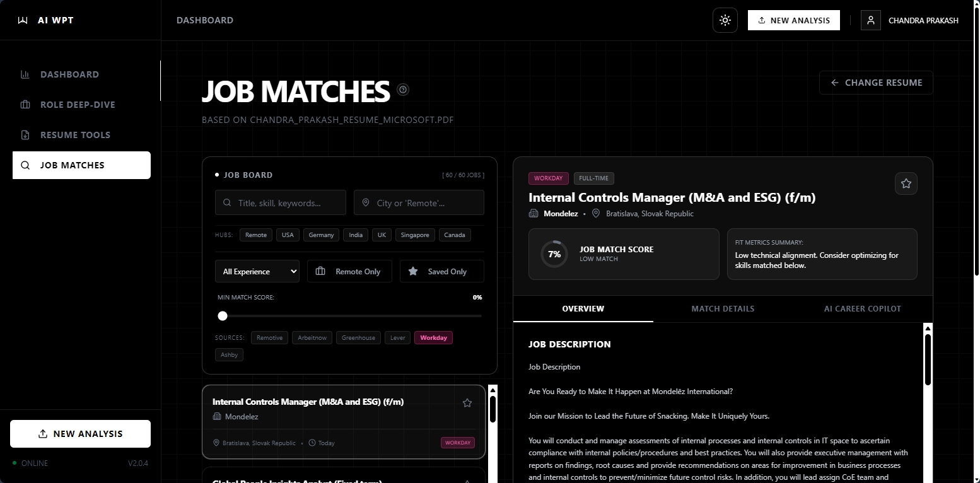Click the help question mark beside Job Matches
Screen dimensions: 980x483
(x=403, y=90)
